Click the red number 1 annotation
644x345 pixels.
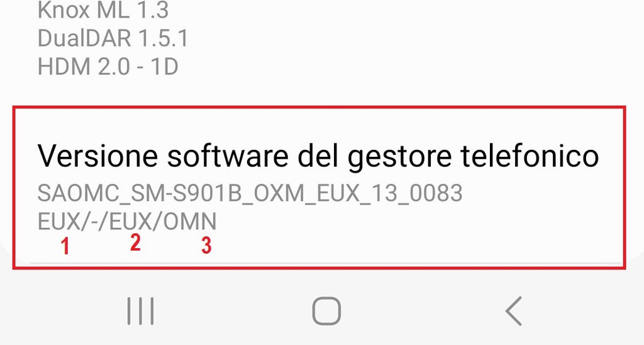coord(65,246)
